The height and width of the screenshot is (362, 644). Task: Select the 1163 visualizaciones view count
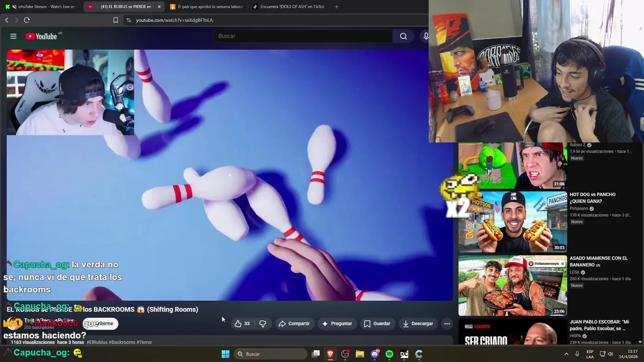coord(33,342)
